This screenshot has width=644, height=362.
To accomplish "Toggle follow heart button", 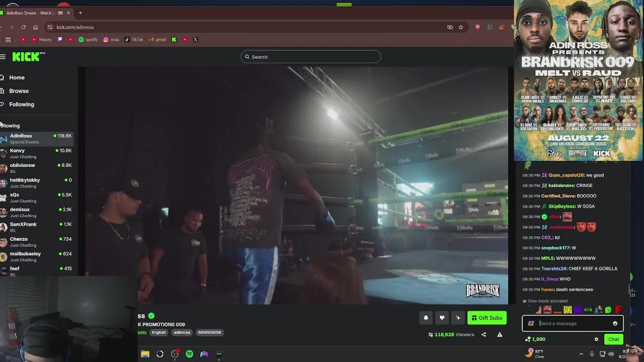I will point(442,318).
